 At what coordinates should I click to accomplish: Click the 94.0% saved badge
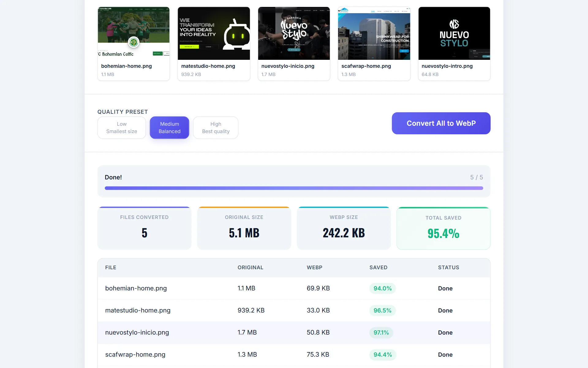[x=383, y=288]
